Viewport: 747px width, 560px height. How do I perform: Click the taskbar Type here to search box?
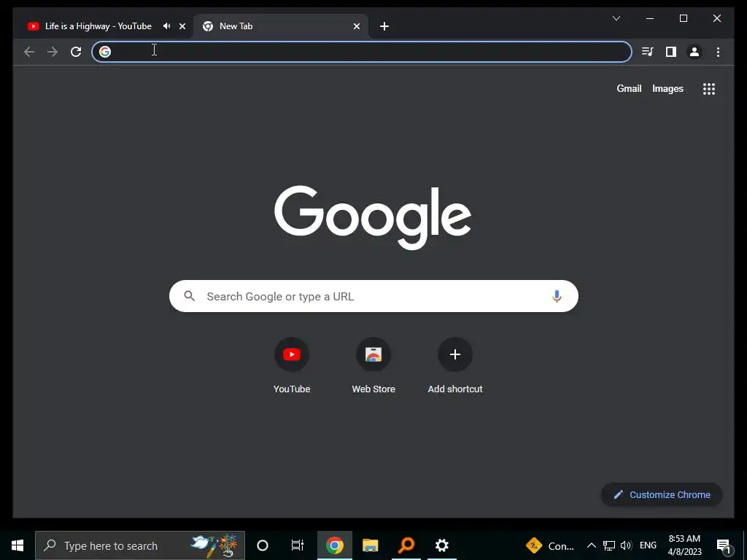tap(140, 545)
